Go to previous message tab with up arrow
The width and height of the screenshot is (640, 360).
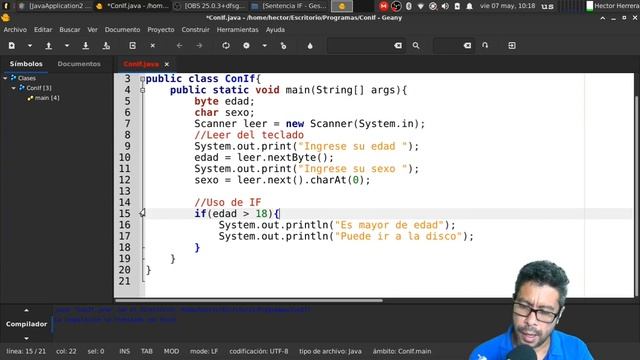click(27, 311)
